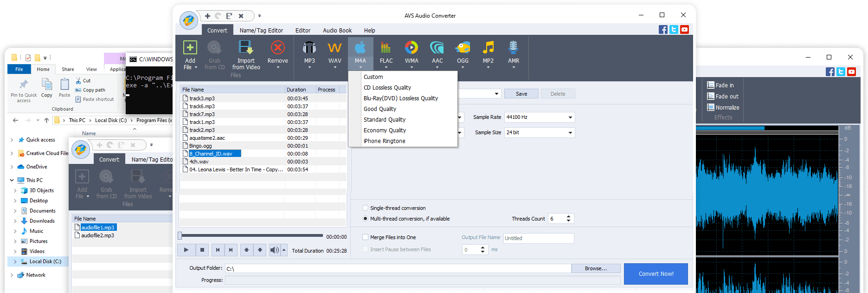This screenshot has width=868, height=293.
Task: Click the Play button in player
Action: point(186,250)
